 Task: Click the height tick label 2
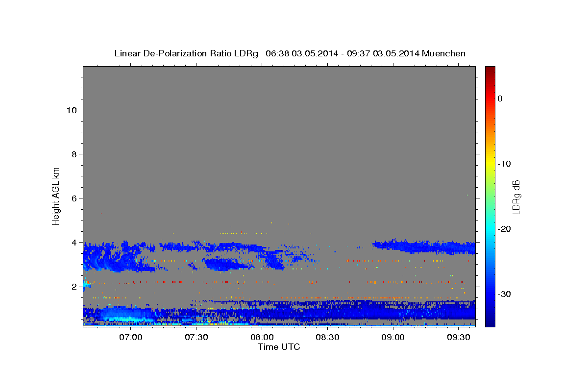tap(73, 286)
